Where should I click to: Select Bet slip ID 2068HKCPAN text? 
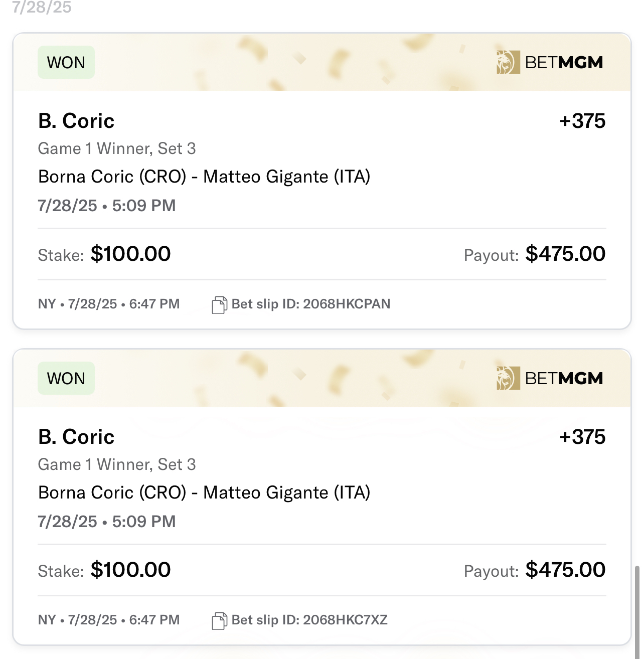[x=311, y=304]
